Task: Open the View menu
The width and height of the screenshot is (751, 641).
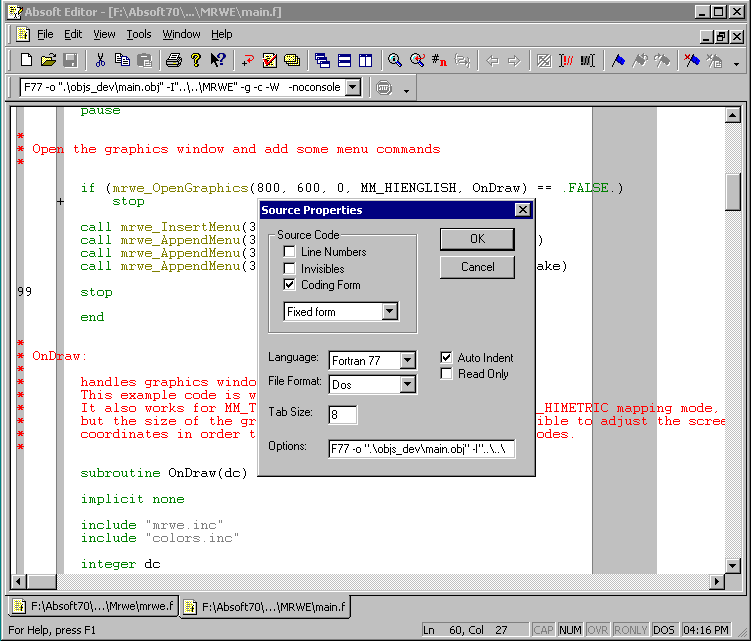Action: pyautogui.click(x=104, y=34)
